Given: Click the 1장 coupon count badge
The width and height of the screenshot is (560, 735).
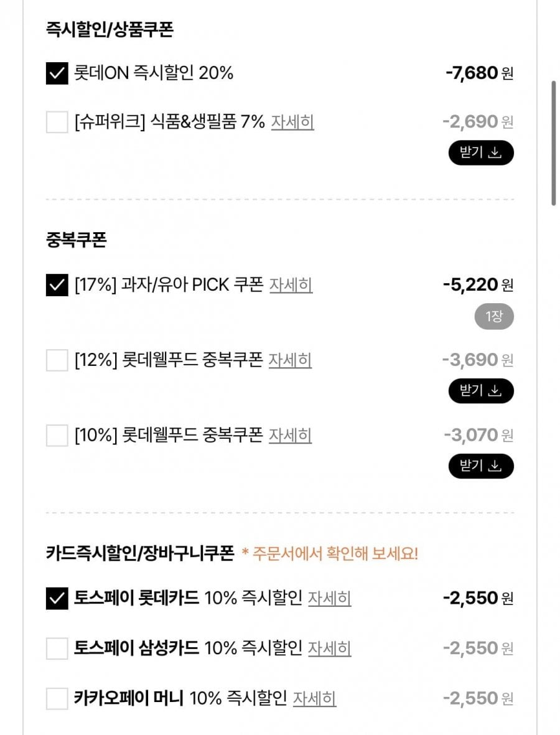Looking at the screenshot, I should [494, 317].
